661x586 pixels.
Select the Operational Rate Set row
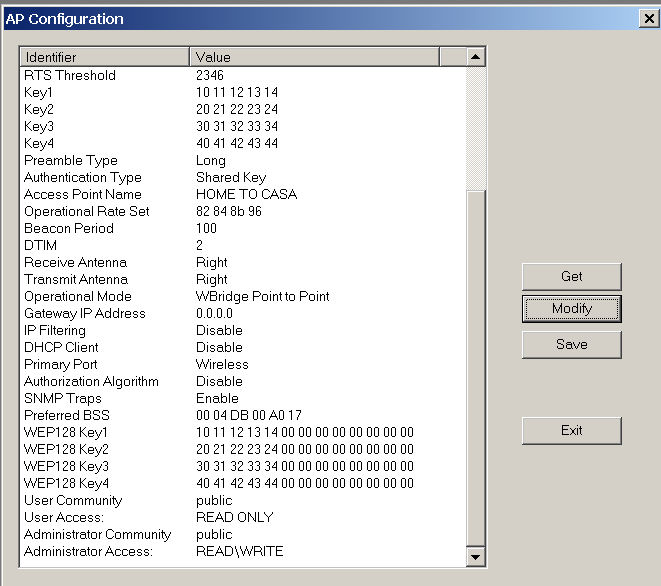point(243,211)
